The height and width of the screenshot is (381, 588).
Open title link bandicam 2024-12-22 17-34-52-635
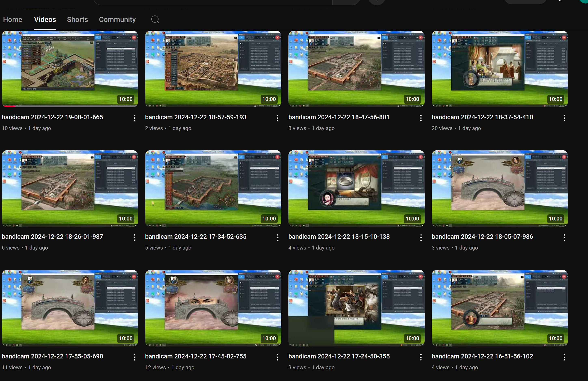[196, 237]
